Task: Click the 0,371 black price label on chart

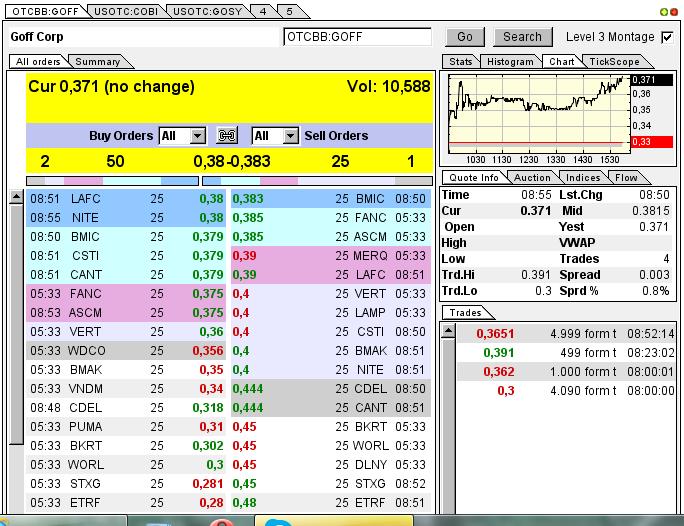Action: coord(652,80)
